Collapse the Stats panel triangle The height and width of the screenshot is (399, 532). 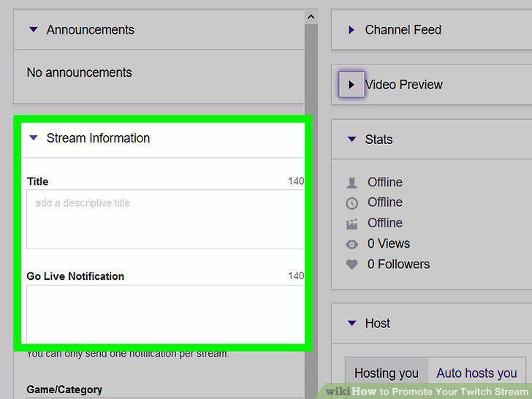click(351, 139)
